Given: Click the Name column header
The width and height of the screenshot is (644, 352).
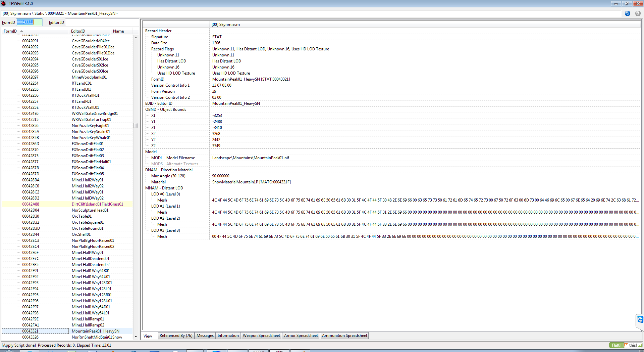Looking at the screenshot, I should click(x=118, y=31).
